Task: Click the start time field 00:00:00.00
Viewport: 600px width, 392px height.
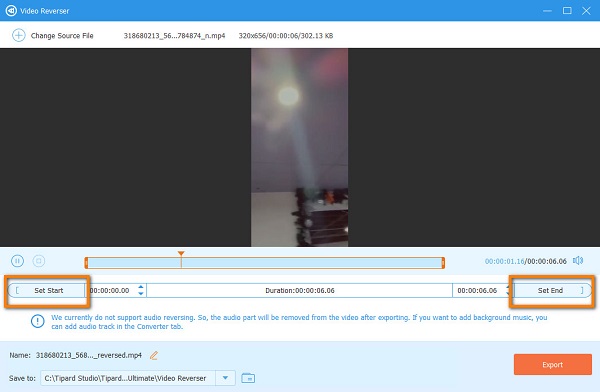Action: 111,291
